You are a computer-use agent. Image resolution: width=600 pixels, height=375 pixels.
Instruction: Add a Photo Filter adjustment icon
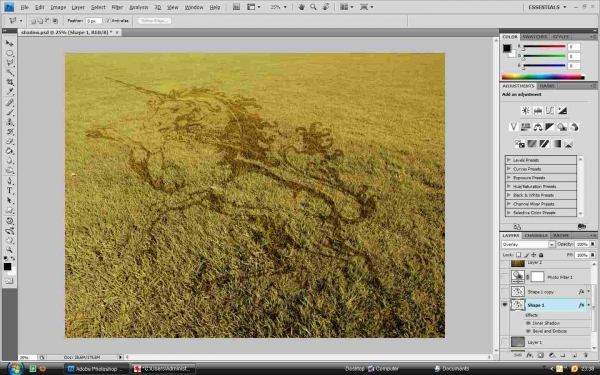(x=562, y=127)
